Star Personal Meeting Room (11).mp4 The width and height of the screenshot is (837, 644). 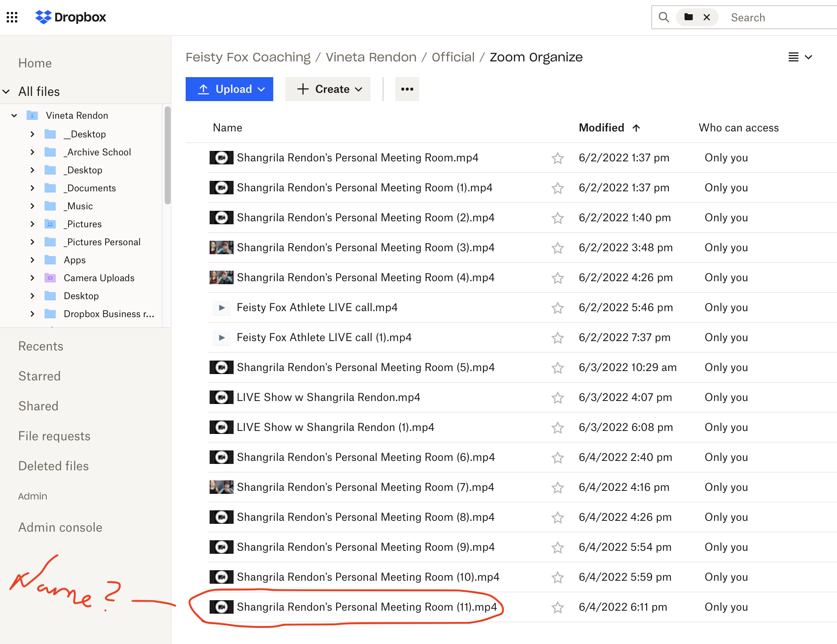click(x=558, y=607)
